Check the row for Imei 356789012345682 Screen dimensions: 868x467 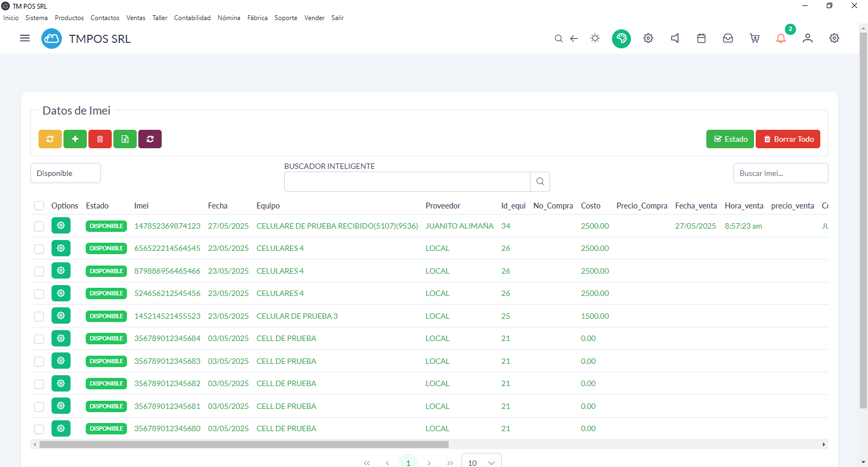(39, 384)
